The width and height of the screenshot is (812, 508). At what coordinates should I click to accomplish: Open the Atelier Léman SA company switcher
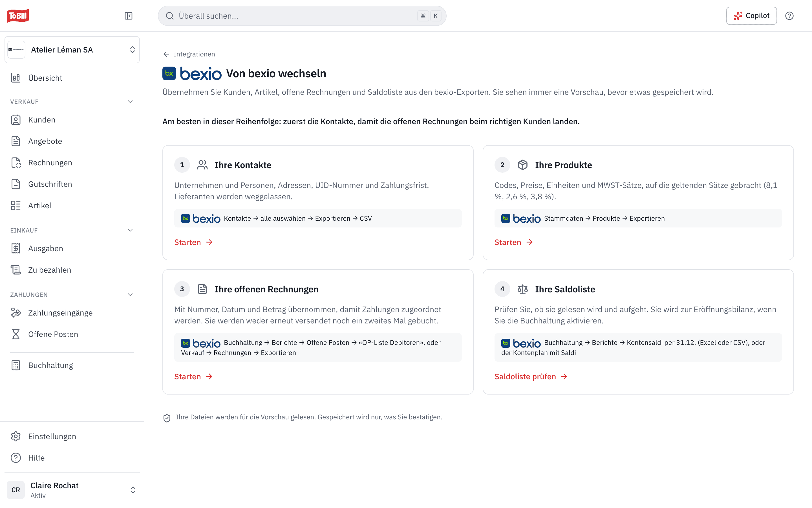coord(72,50)
